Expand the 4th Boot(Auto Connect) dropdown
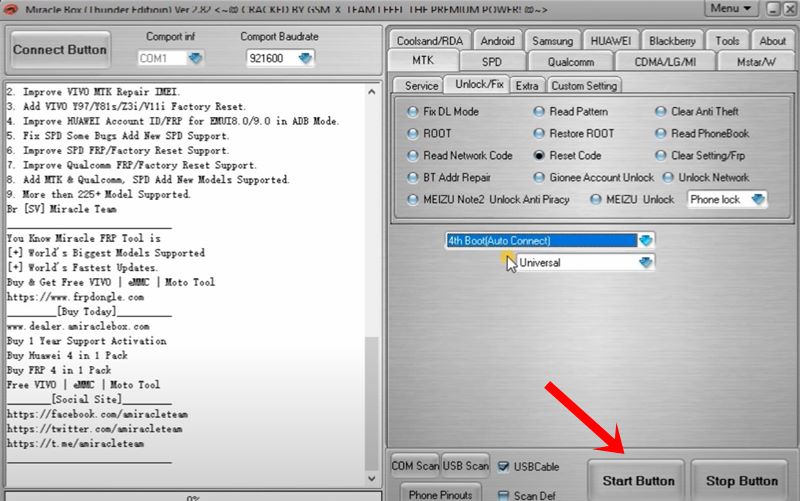Screen dimensions: 800x501 pos(645,240)
